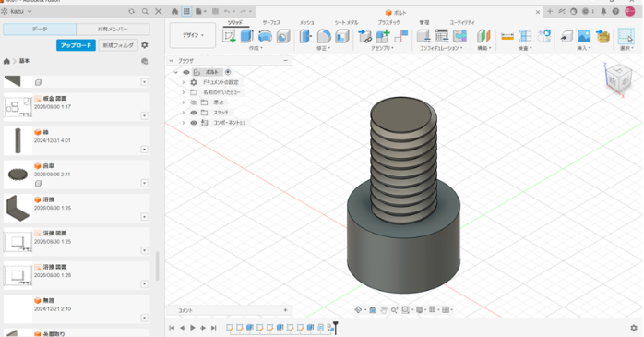
Task: Expand the ドキュメントの設定 node
Action: [184, 82]
